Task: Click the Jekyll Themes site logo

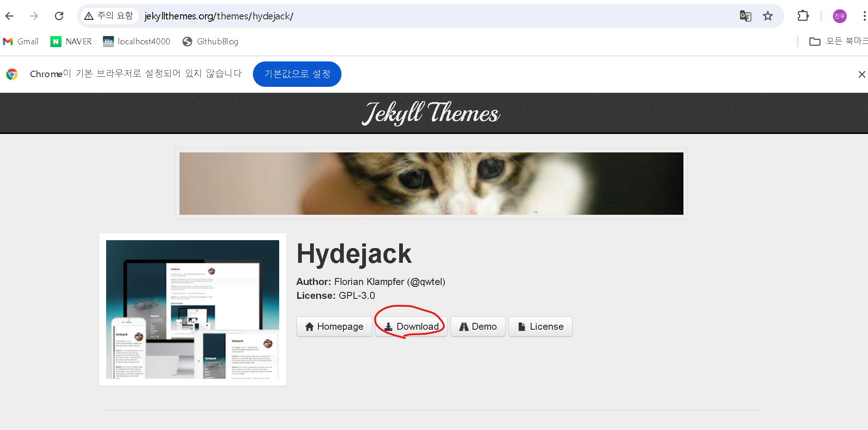Action: pyautogui.click(x=431, y=113)
